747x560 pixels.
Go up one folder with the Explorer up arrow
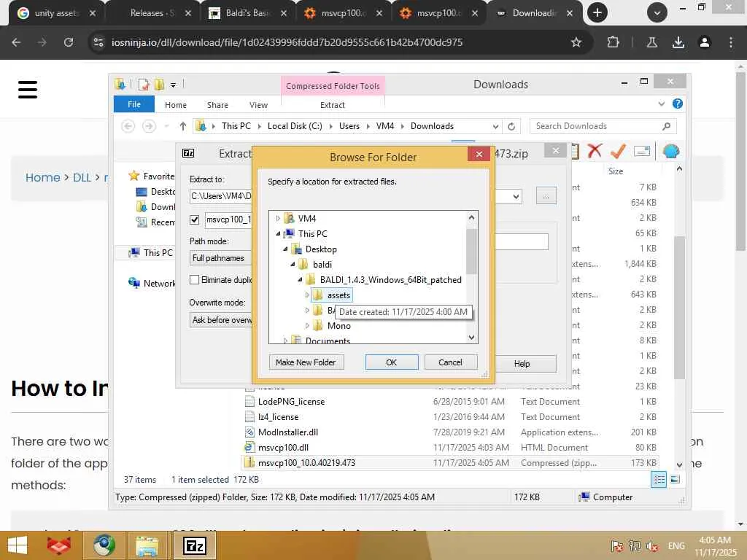(183, 126)
